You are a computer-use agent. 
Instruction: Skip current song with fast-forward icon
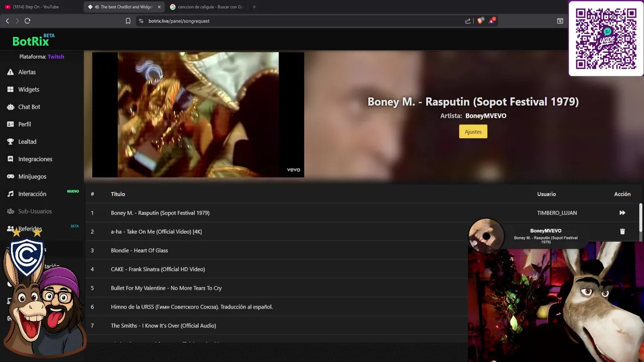tap(622, 213)
